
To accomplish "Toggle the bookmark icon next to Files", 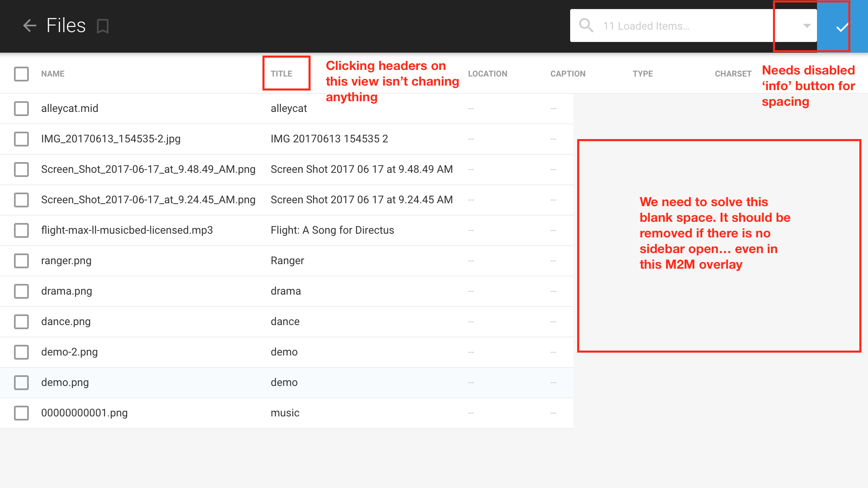I will click(103, 26).
